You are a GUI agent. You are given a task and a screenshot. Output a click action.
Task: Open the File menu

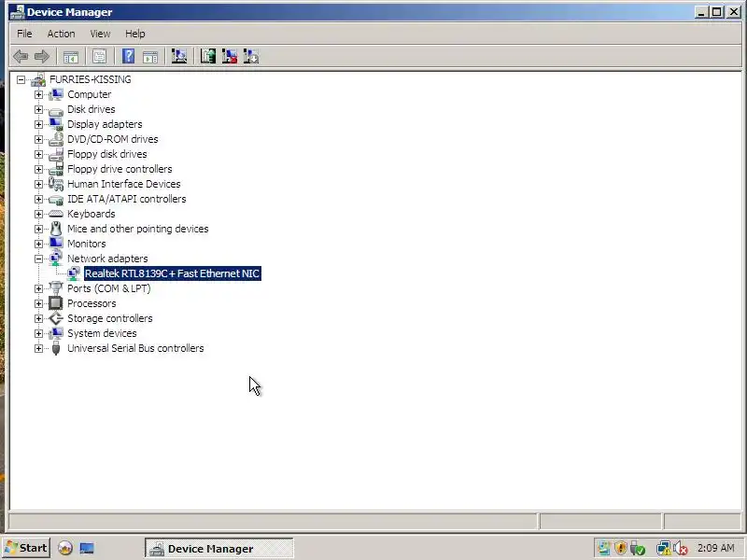coord(24,34)
